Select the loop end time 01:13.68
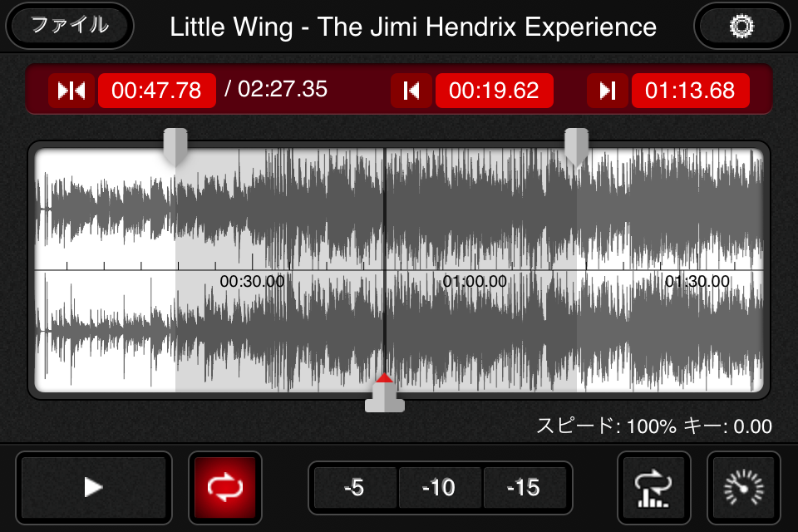Viewport: 798px width, 532px height. point(690,91)
